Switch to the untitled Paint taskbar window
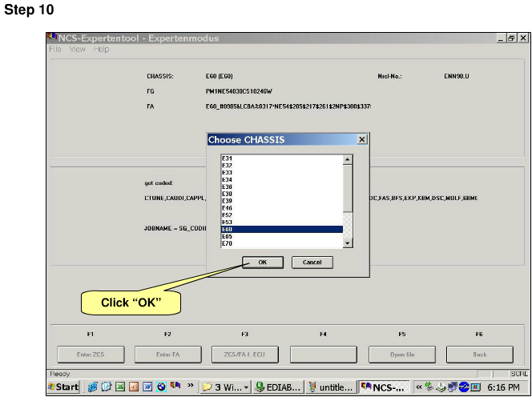 (x=330, y=387)
